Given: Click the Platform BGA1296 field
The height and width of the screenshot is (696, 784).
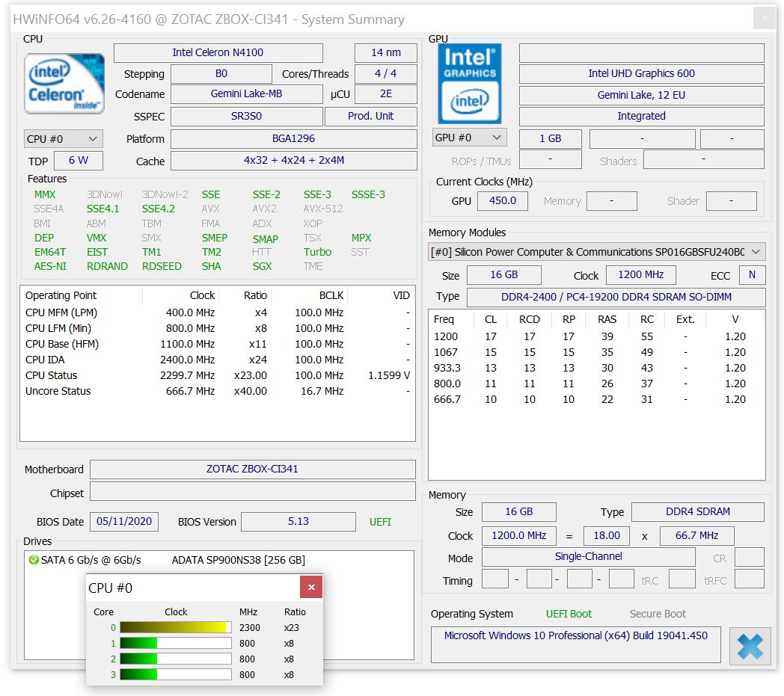Looking at the screenshot, I should click(293, 139).
